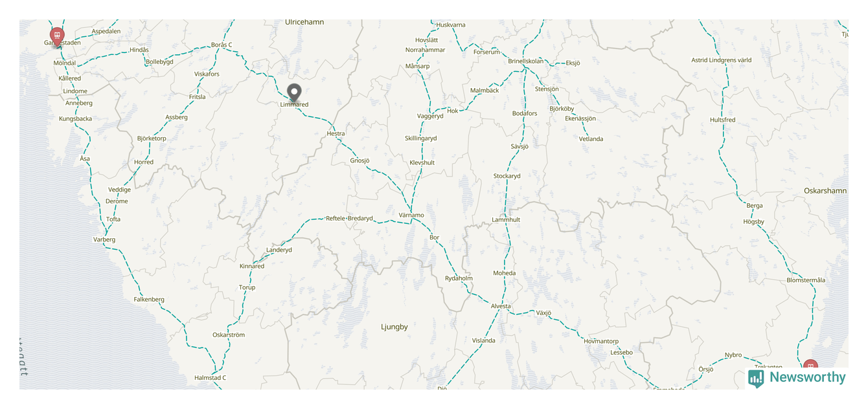Click the Vetlanda station label
The height and width of the screenshot is (409, 868).
pos(591,138)
